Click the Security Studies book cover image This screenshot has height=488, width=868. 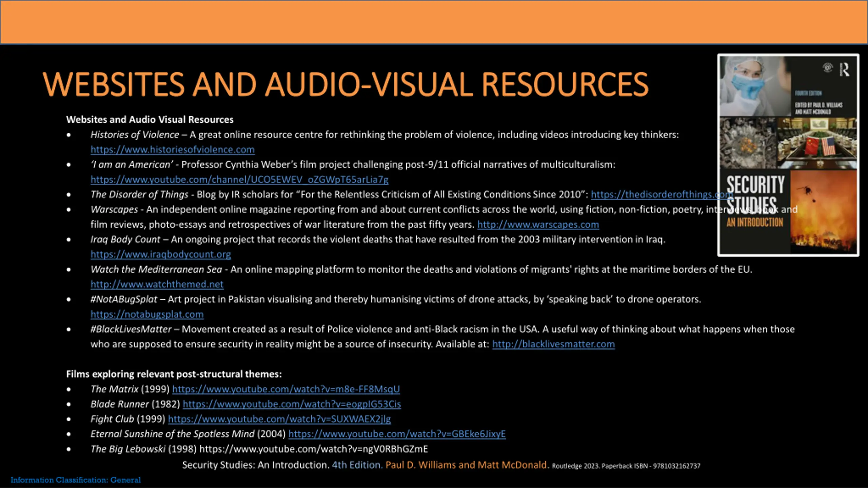point(788,155)
